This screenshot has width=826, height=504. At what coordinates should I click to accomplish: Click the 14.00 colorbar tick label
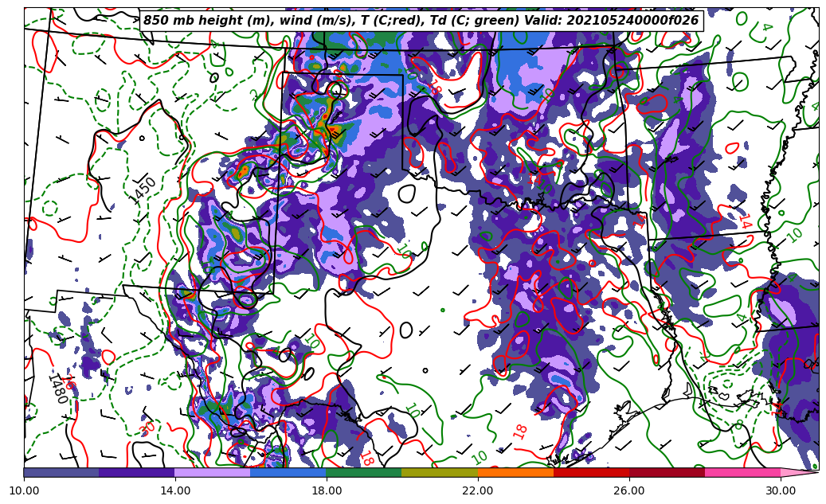pyautogui.click(x=175, y=490)
